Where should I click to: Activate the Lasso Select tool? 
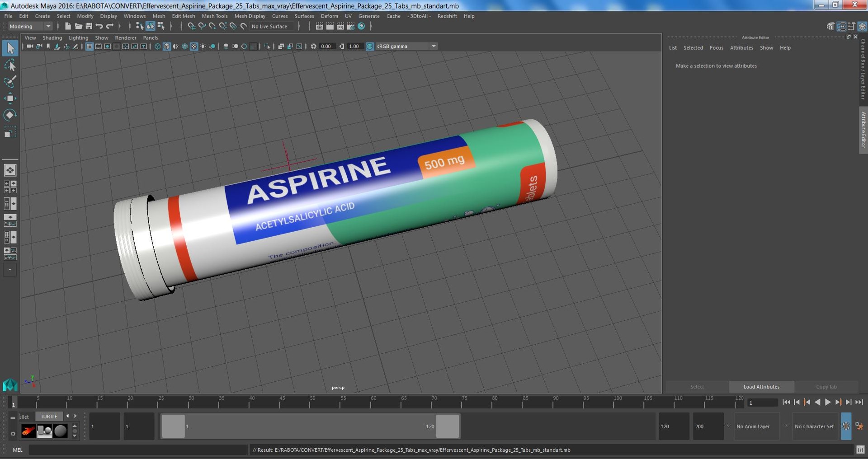click(10, 66)
